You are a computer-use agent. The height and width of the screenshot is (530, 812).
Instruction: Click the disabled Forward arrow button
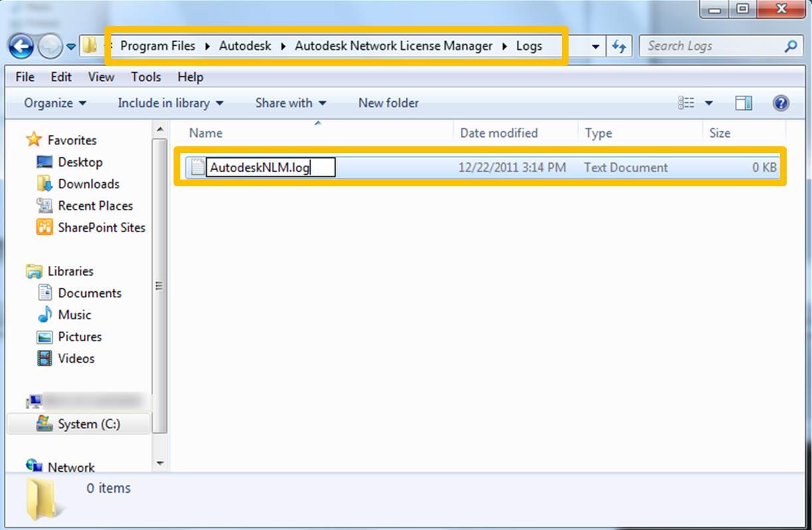[x=50, y=47]
